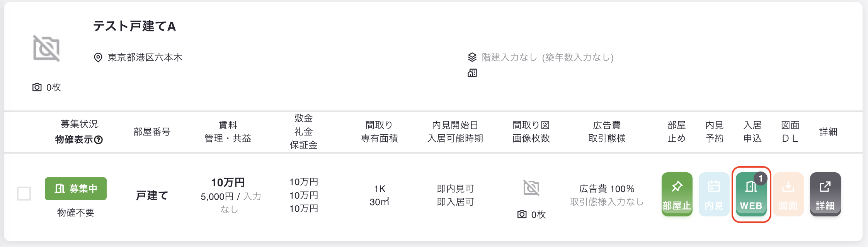Open the テスト戸建てA property title

(134, 26)
